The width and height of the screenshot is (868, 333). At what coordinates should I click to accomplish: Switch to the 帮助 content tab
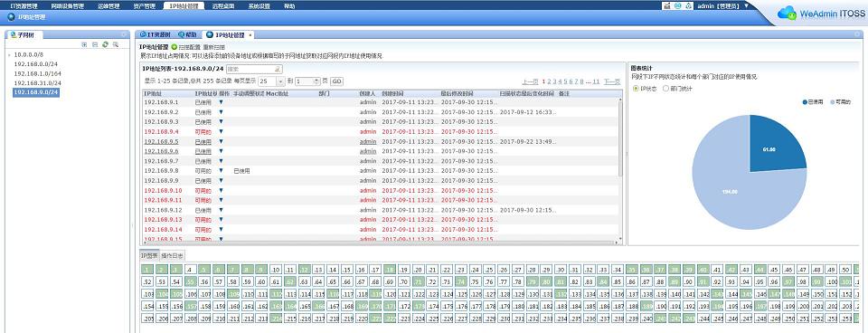click(187, 35)
